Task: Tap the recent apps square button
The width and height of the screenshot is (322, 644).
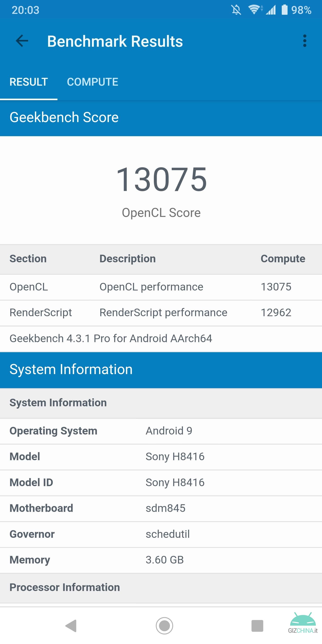Action: point(257,626)
